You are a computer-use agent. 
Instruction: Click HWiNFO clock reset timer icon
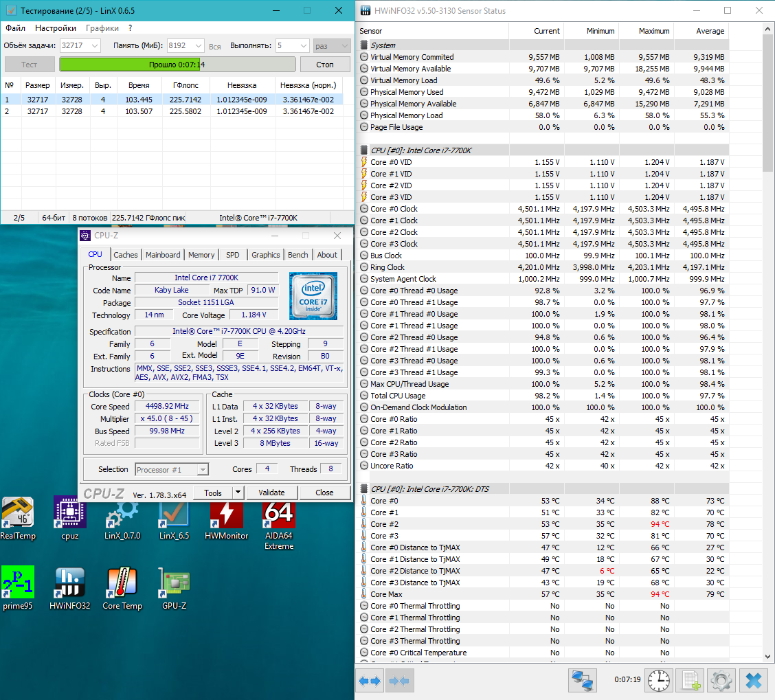(659, 681)
